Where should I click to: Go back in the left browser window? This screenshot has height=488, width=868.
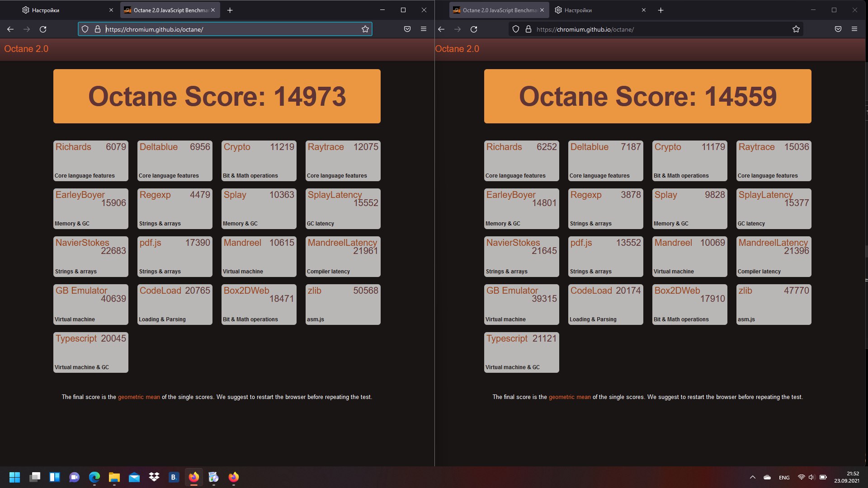pyautogui.click(x=10, y=29)
